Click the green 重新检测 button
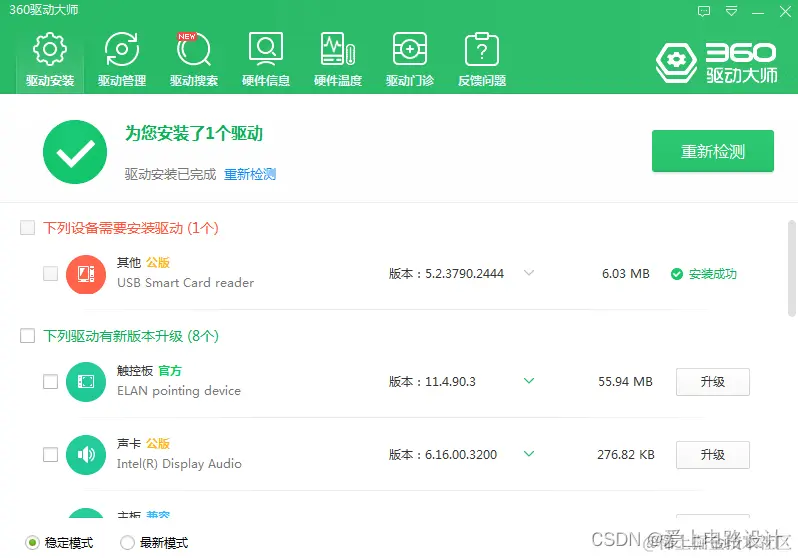 pyautogui.click(x=712, y=151)
